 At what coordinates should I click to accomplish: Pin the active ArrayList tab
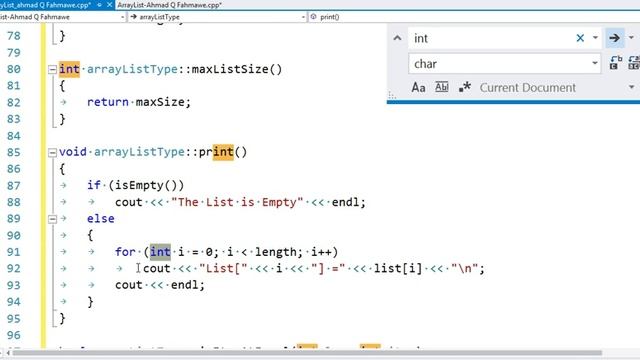(99, 5)
